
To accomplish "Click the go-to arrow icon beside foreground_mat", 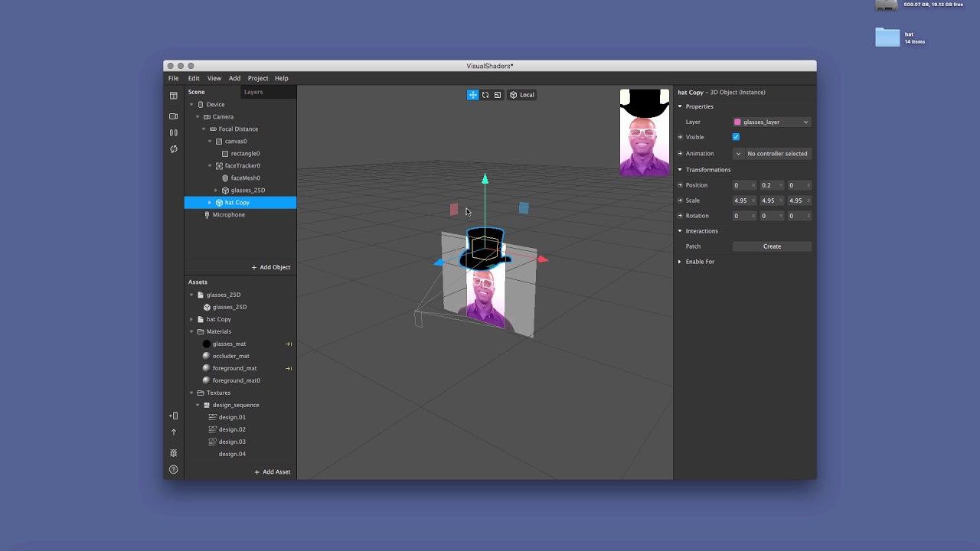I will 289,368.
